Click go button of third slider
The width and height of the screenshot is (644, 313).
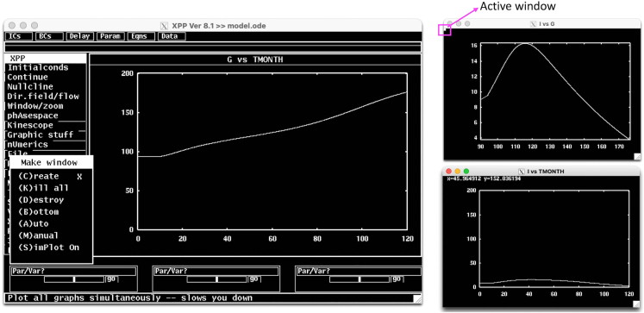397,279
